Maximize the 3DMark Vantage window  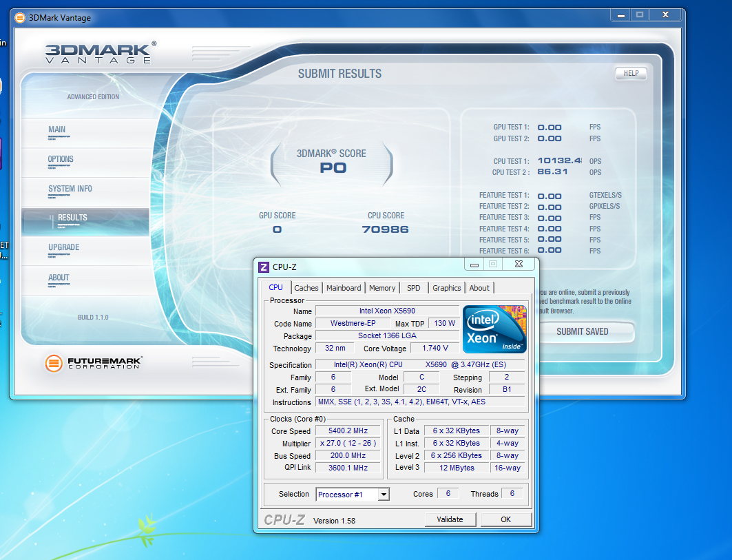coord(640,15)
